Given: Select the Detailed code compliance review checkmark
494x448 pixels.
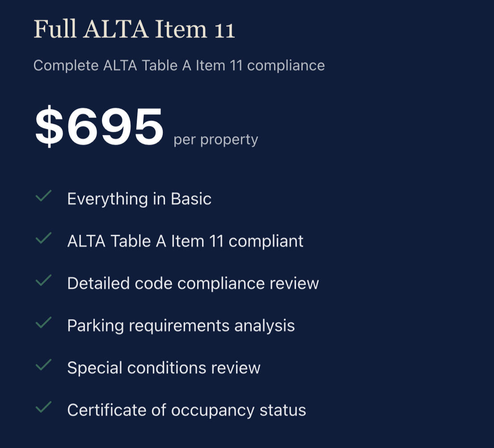Looking at the screenshot, I should [43, 281].
